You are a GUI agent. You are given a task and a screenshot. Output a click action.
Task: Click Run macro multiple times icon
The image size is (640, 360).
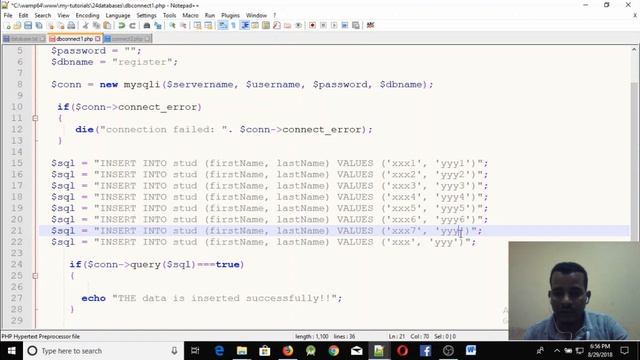click(x=345, y=25)
